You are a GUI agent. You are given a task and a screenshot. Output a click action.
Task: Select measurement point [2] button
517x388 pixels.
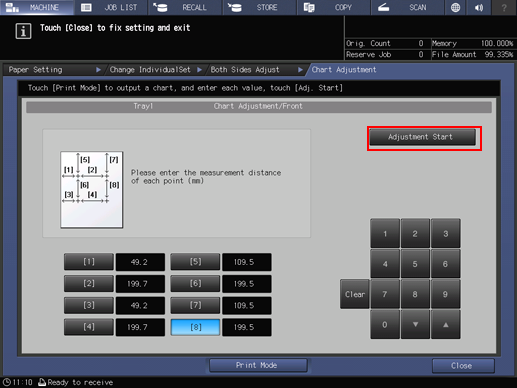click(x=89, y=283)
